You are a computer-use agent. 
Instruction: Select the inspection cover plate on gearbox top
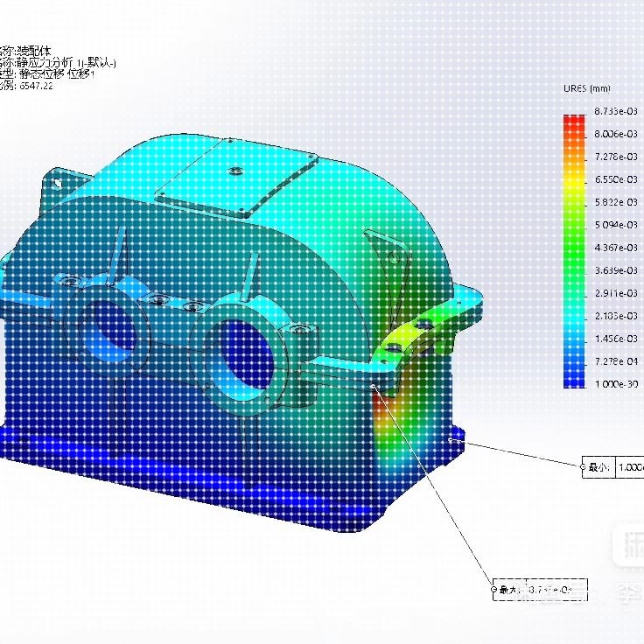click(236, 177)
